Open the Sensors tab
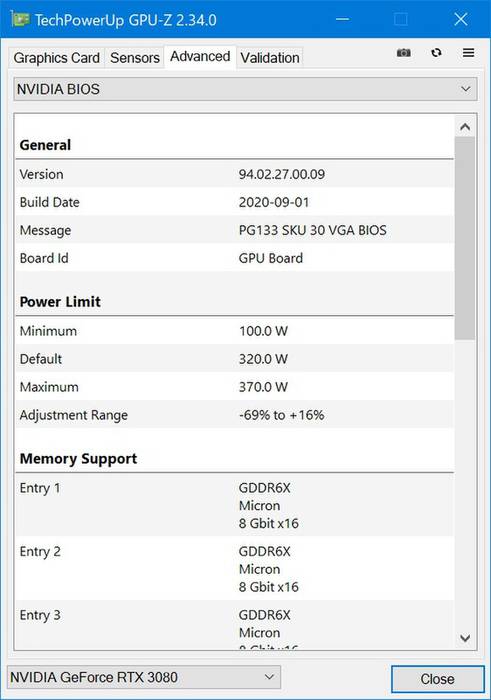This screenshot has height=700, width=491. [135, 58]
